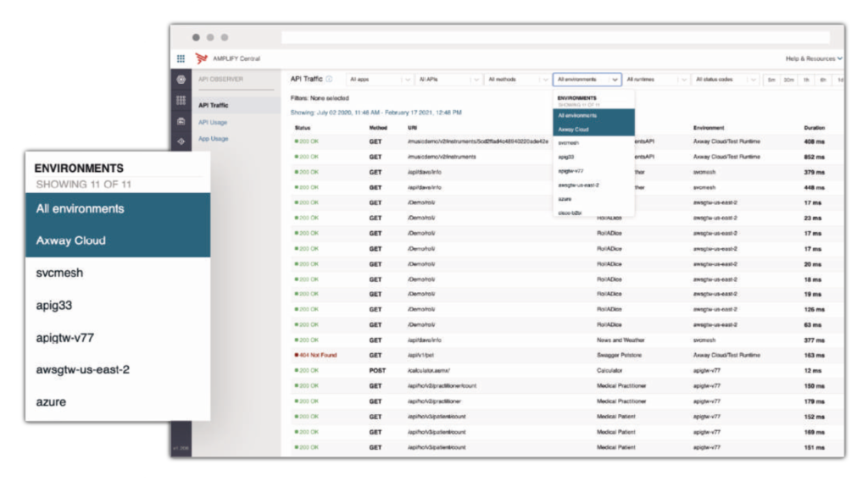Choose Axway Cloud in the small browser dropdown list

pyautogui.click(x=593, y=130)
